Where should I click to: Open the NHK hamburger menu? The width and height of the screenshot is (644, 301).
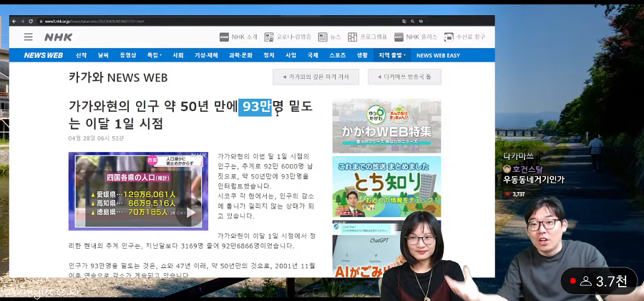pos(29,37)
